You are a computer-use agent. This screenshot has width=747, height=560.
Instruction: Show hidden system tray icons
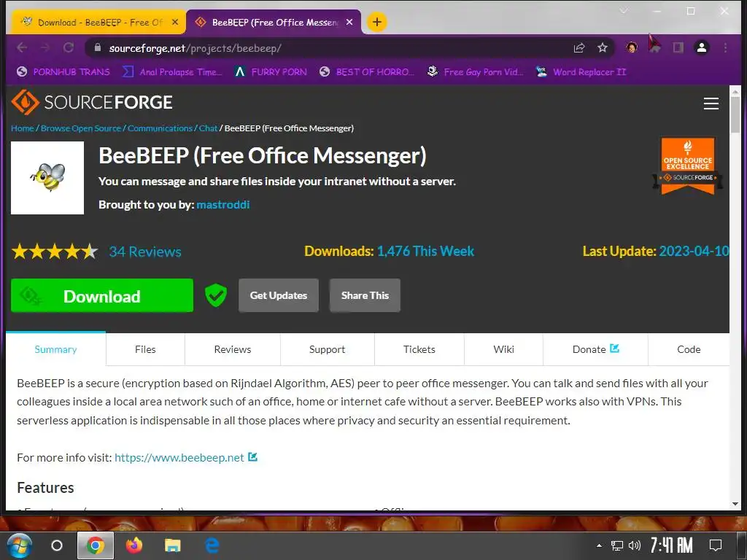point(600,545)
